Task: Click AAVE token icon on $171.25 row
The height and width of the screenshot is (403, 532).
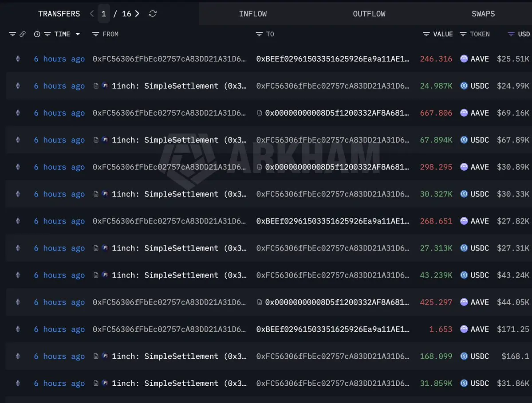Action: pos(464,329)
